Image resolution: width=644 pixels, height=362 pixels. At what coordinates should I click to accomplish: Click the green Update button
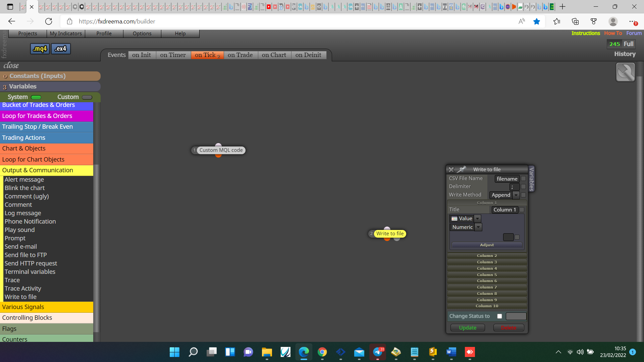point(468,328)
